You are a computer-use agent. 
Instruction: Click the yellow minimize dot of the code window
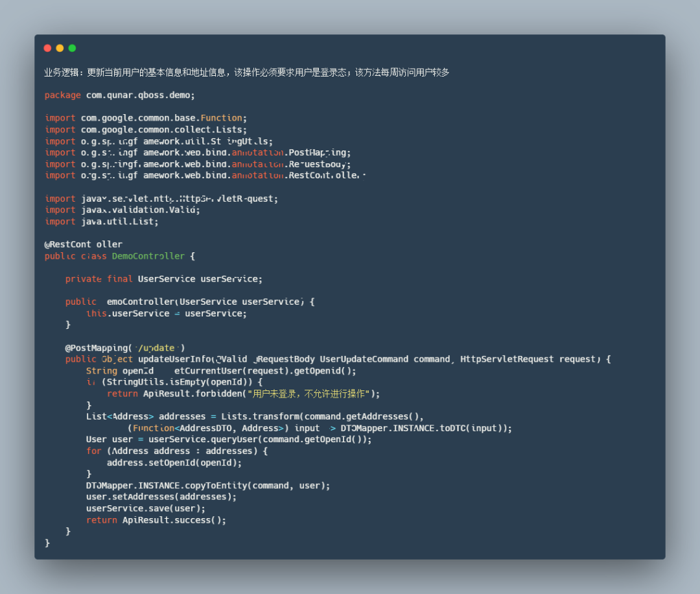tap(60, 48)
